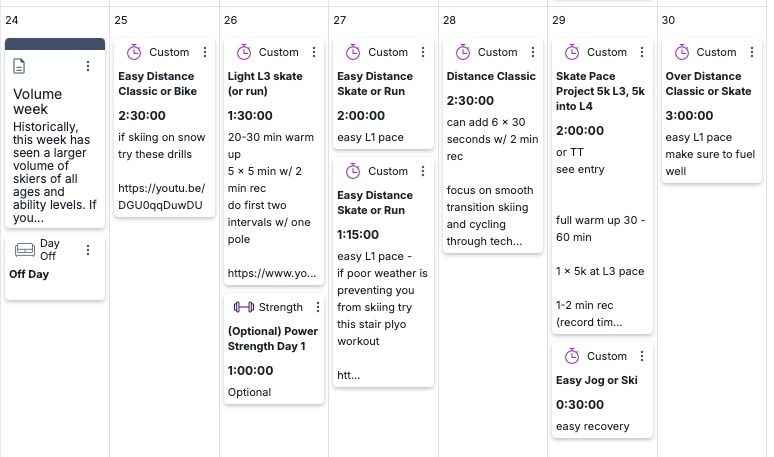This screenshot has width=774, height=457.
Task: Open the youtu.be drills link
Action: pyautogui.click(x=161, y=196)
